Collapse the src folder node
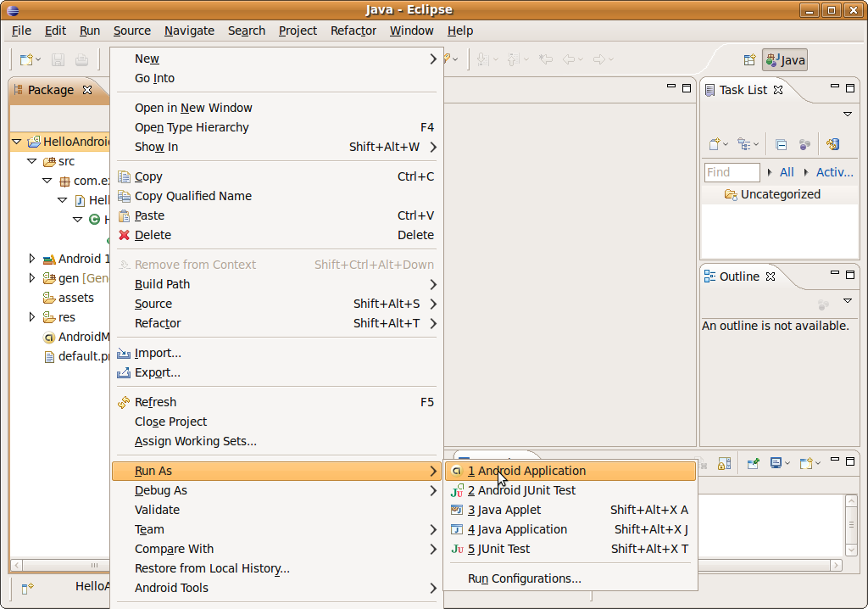Screen dimensions: 868x609 pyautogui.click(x=32, y=161)
